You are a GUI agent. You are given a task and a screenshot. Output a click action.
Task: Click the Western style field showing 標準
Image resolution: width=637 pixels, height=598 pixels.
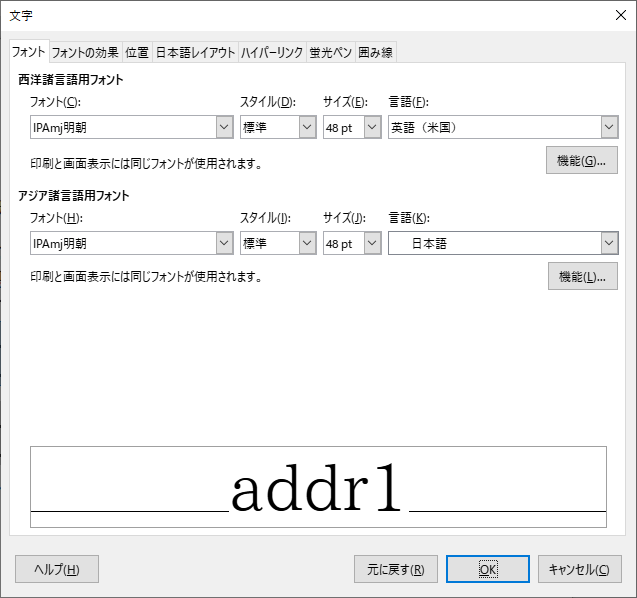click(270, 127)
